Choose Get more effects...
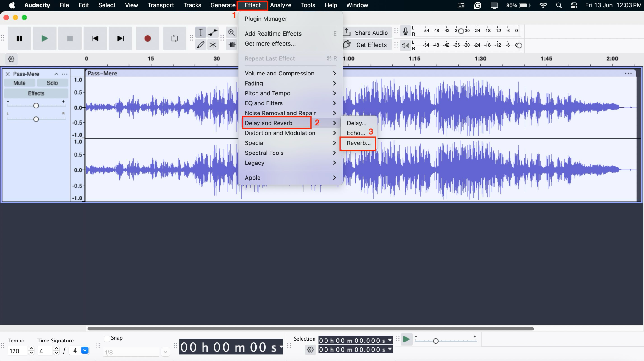 pyautogui.click(x=291, y=43)
